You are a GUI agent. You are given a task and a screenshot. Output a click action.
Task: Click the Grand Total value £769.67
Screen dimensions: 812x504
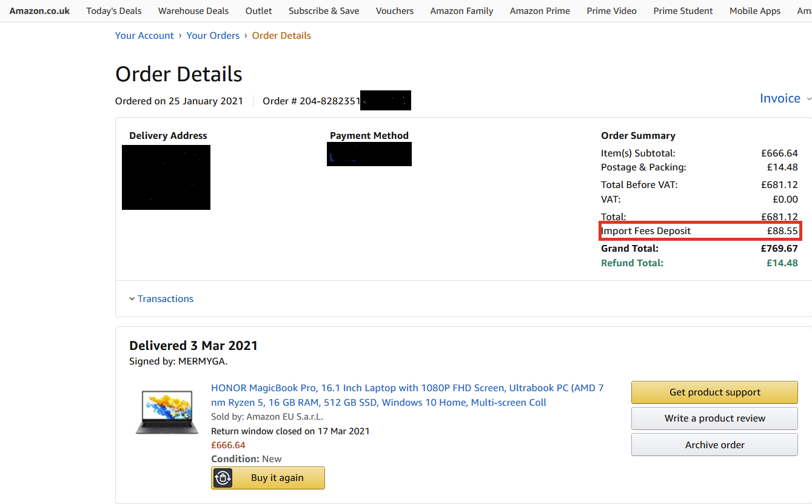click(779, 248)
